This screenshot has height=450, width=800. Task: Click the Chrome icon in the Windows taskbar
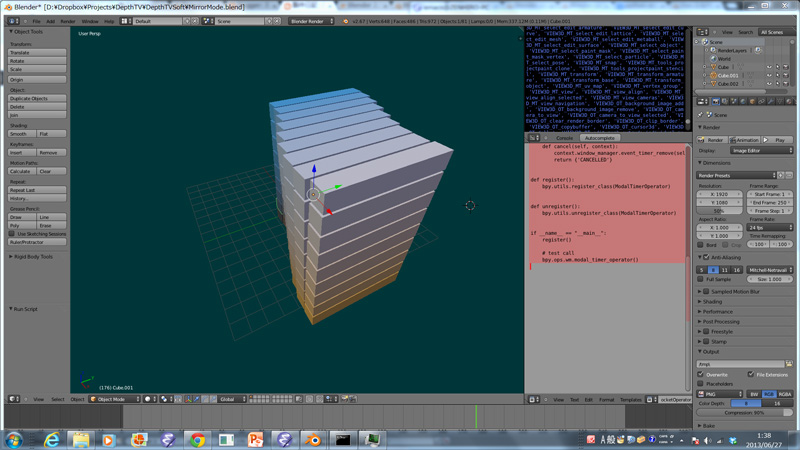197,439
